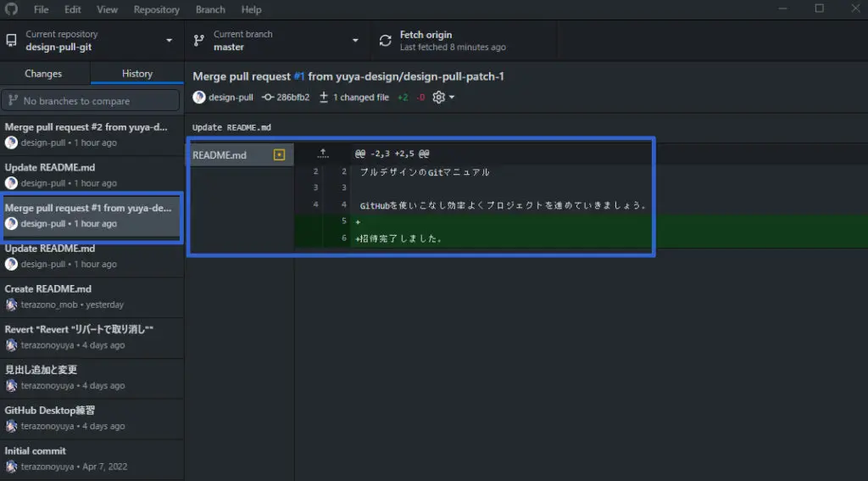Click the commit hash 286bfb2 icon
This screenshot has width=868, height=481.
(x=268, y=98)
